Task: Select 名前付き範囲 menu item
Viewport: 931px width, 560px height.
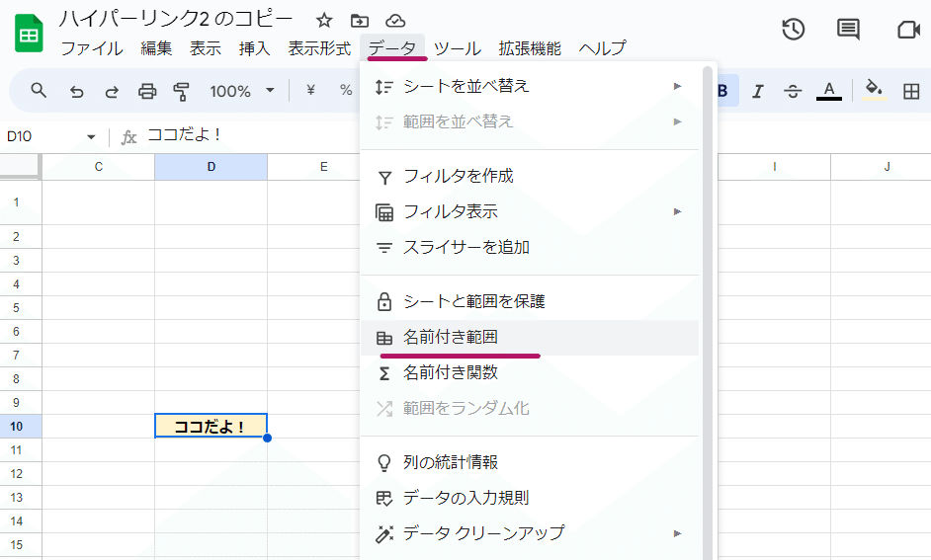Action: (x=530, y=338)
